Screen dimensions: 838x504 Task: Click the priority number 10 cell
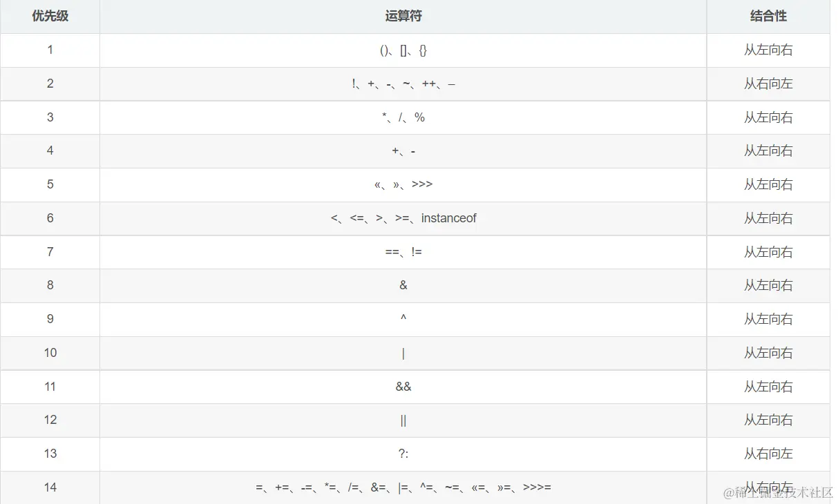(x=50, y=353)
